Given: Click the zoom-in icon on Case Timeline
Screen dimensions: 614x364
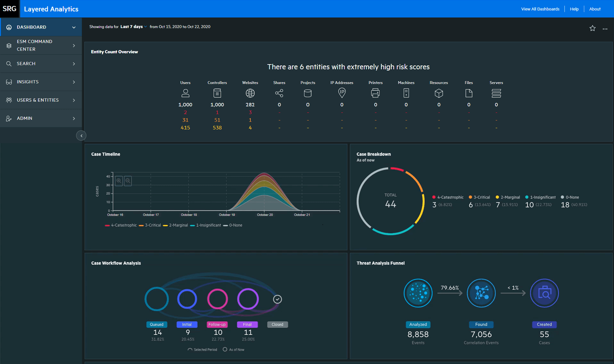Looking at the screenshot, I should tap(119, 181).
